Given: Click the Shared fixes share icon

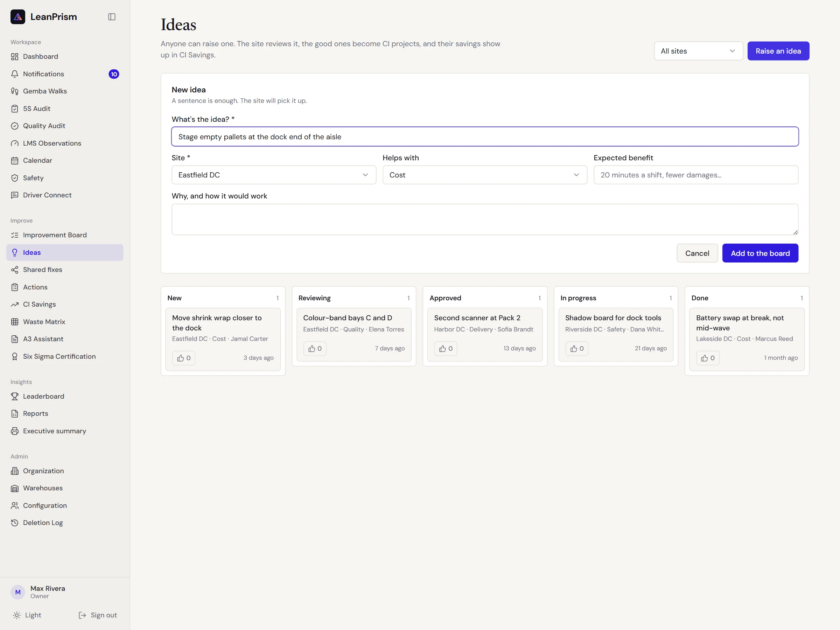Looking at the screenshot, I should click(15, 269).
